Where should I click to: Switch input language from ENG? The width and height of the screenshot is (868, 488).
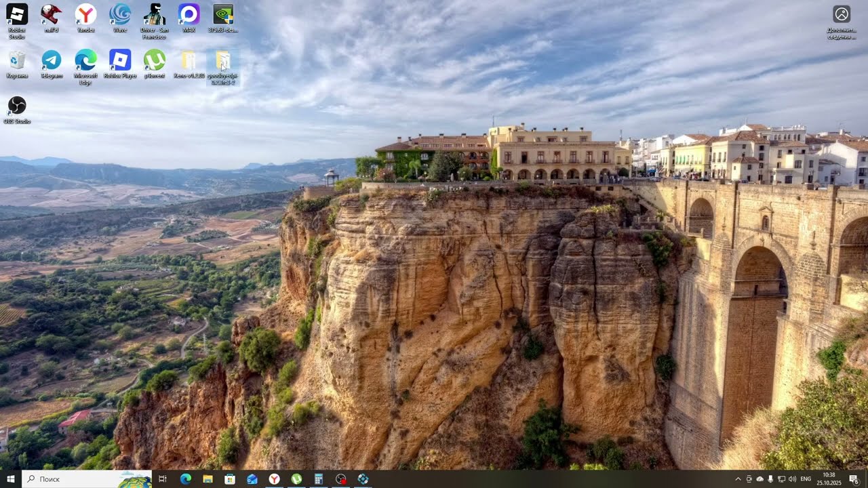(806, 479)
